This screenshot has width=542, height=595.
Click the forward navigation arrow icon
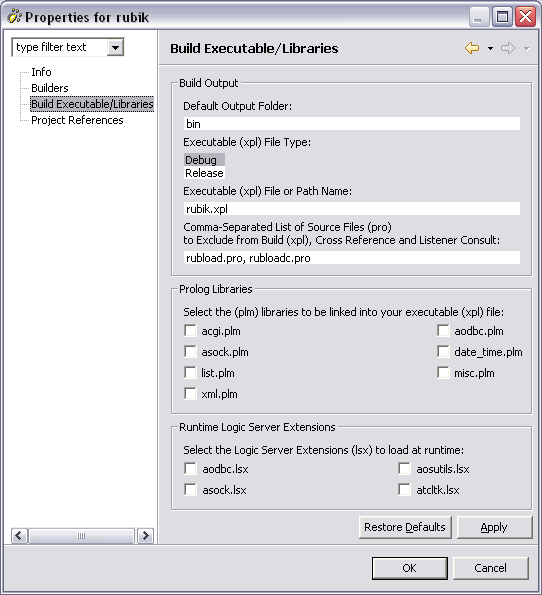pyautogui.click(x=508, y=48)
